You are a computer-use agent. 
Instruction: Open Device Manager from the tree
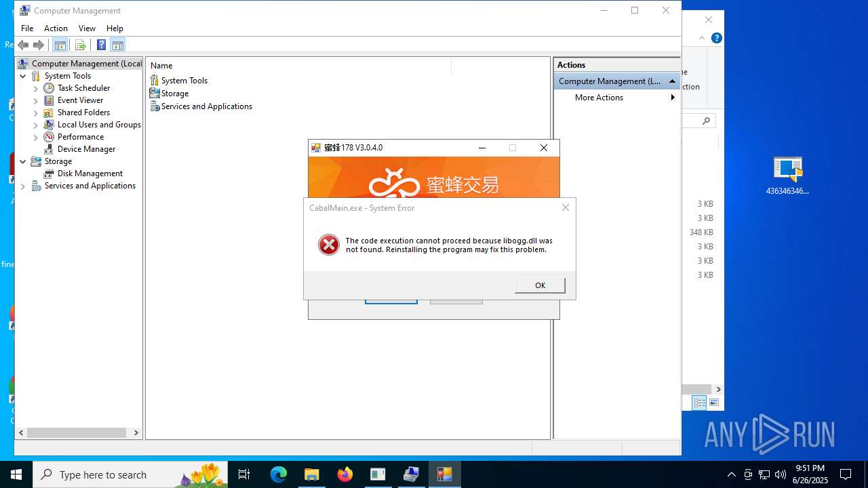pyautogui.click(x=86, y=149)
